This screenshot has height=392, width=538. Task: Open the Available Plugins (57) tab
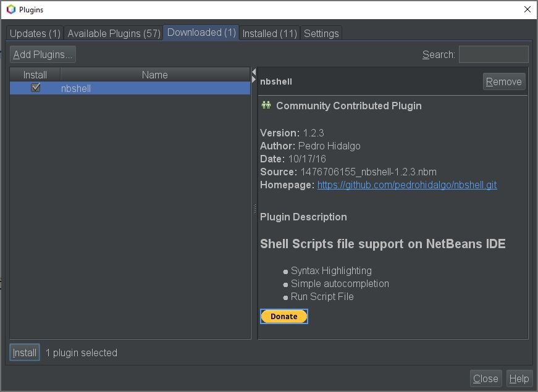point(114,33)
